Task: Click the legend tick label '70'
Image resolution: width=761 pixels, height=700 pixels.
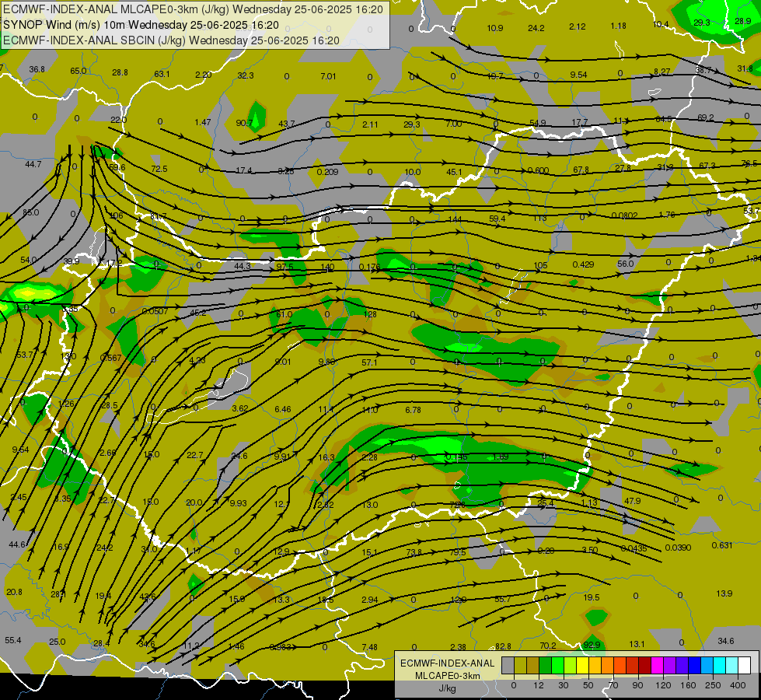Action: [x=613, y=685]
